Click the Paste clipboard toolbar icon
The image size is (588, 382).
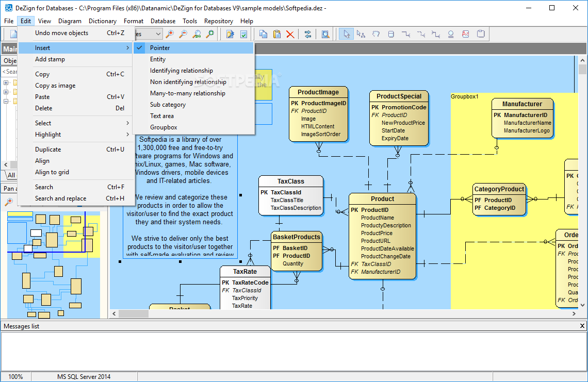point(277,34)
